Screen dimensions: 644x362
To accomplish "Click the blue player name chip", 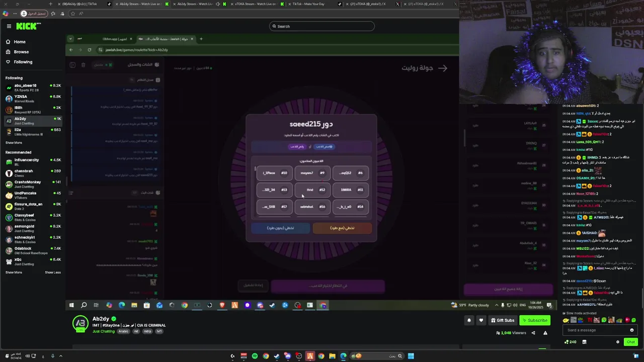I will (x=324, y=146).
